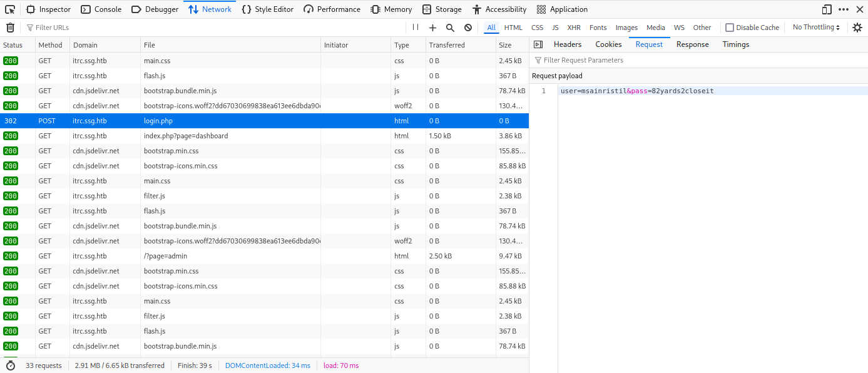Pause network recording
The height and width of the screenshot is (373, 868).
[x=416, y=28]
